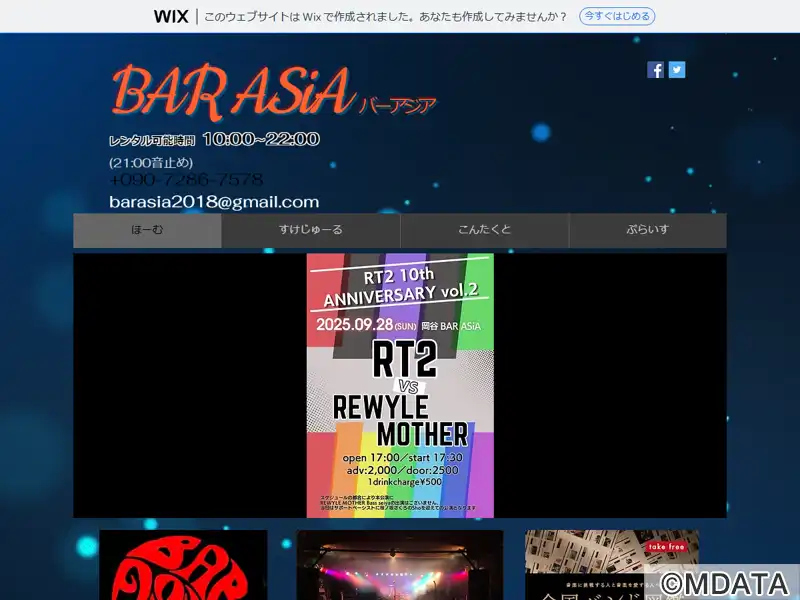The image size is (800, 600).
Task: Click the (21:00音止め) note text
Action: [x=151, y=162]
